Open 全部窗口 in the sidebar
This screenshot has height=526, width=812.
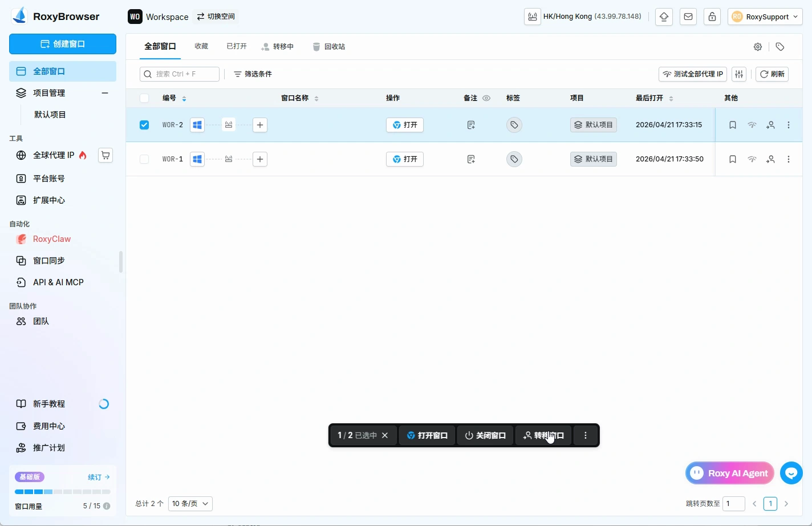(x=63, y=71)
